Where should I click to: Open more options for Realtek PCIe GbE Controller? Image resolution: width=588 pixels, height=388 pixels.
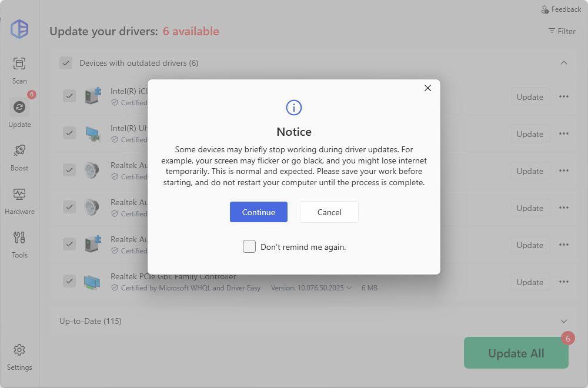point(564,282)
